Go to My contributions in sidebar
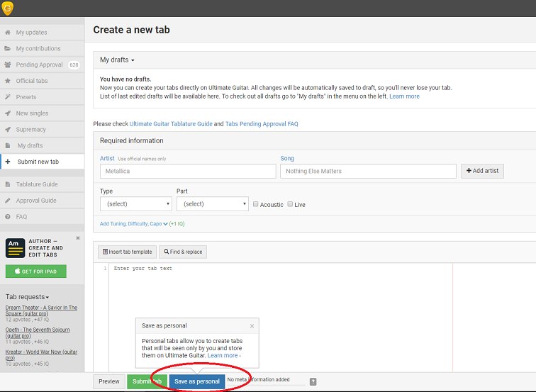 pos(42,48)
